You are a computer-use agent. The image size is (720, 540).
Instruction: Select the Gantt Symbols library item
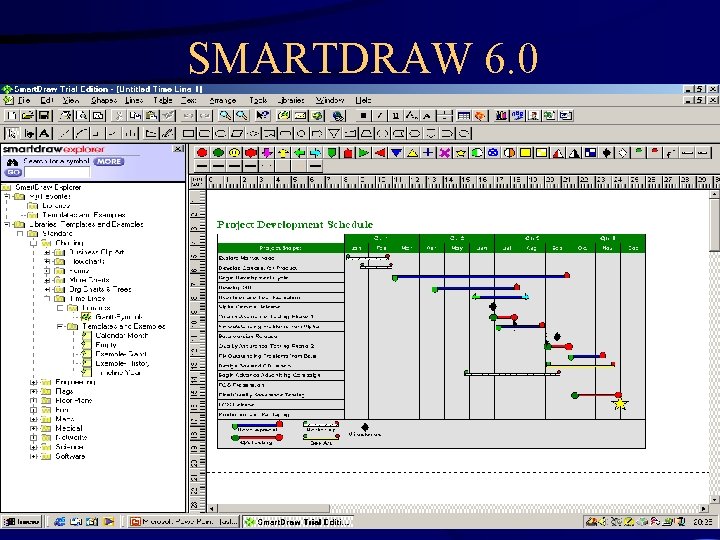(x=118, y=317)
